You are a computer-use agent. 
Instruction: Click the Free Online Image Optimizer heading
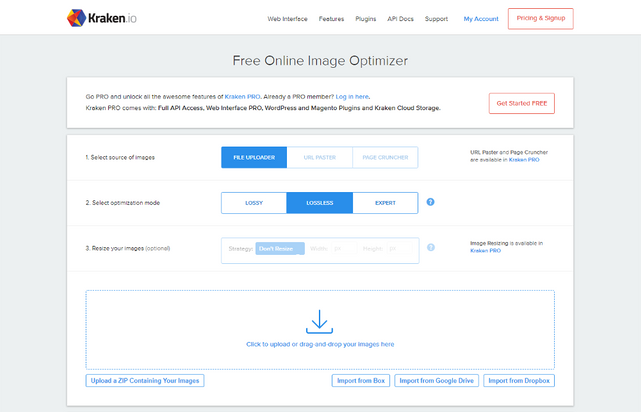pos(320,60)
